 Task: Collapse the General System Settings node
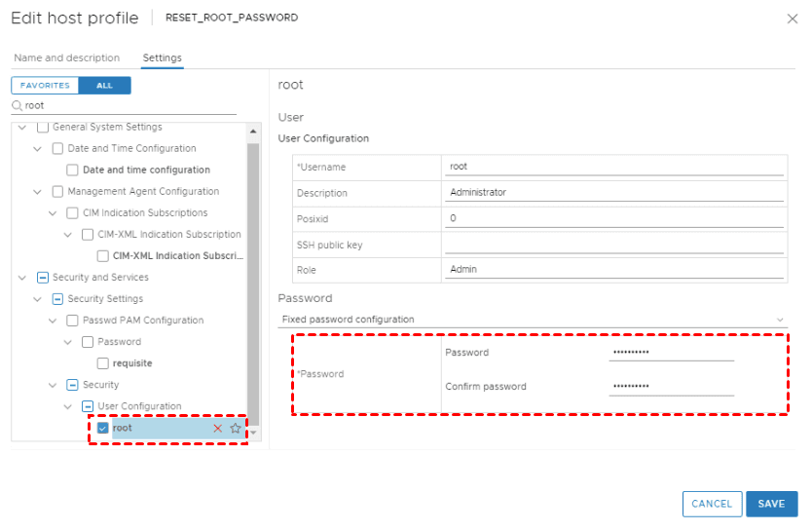pyautogui.click(x=22, y=128)
